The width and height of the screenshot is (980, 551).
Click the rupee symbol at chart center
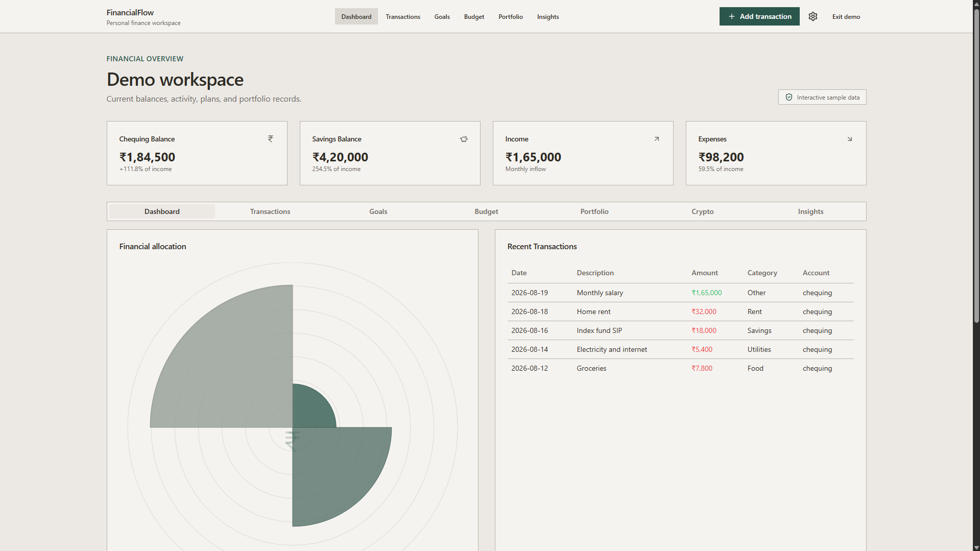point(292,440)
